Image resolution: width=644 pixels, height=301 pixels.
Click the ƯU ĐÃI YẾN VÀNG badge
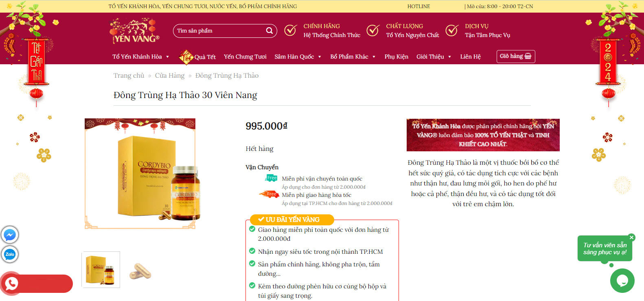(x=292, y=220)
